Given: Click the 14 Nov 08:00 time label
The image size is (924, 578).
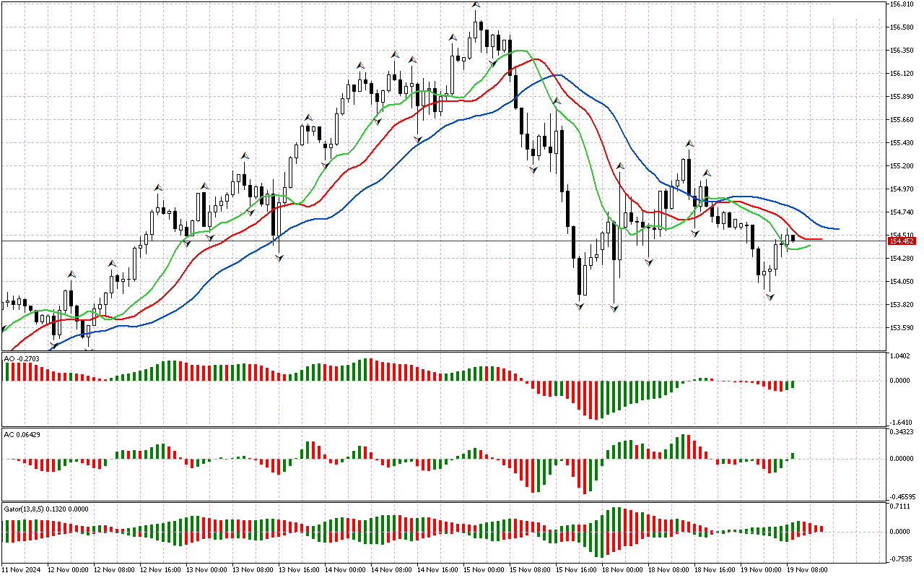Looking at the screenshot, I should pyautogui.click(x=392, y=570).
